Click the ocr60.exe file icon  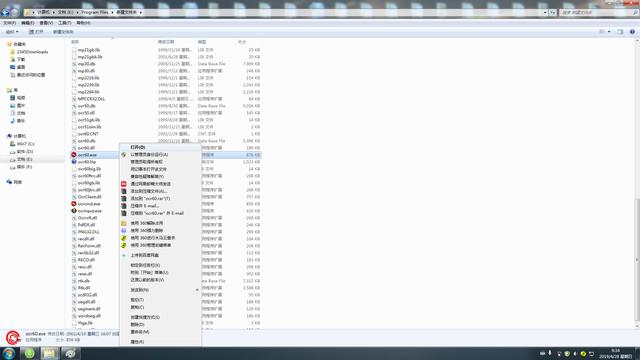(x=74, y=155)
